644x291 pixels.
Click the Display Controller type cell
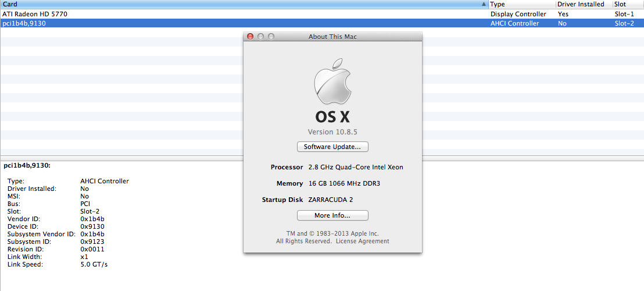518,14
